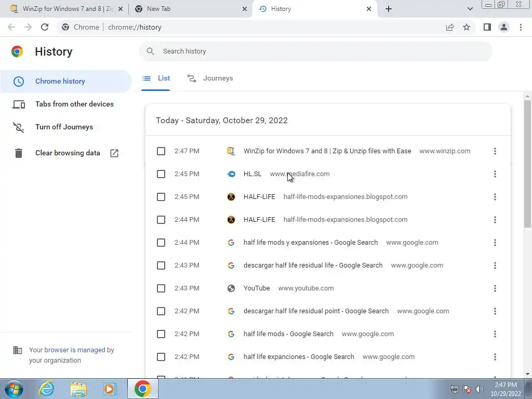Screen dimensions: 532x399
Task: Go back using the back arrow
Action: point(11,27)
